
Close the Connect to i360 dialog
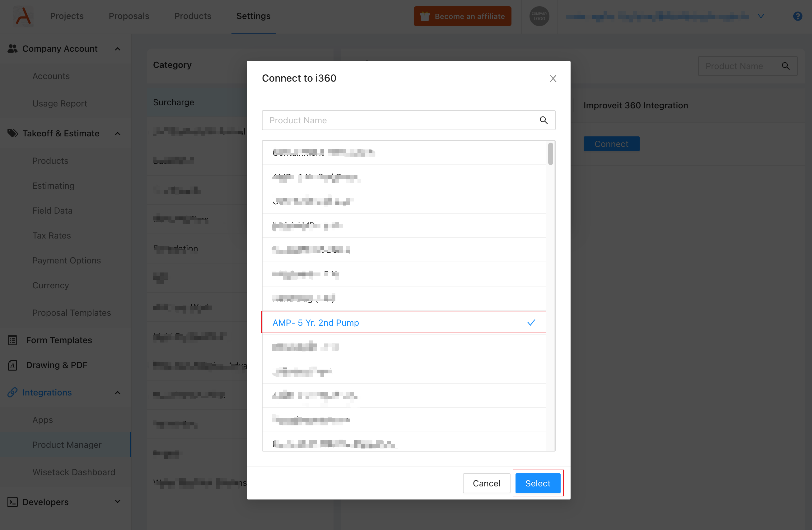[x=553, y=78]
